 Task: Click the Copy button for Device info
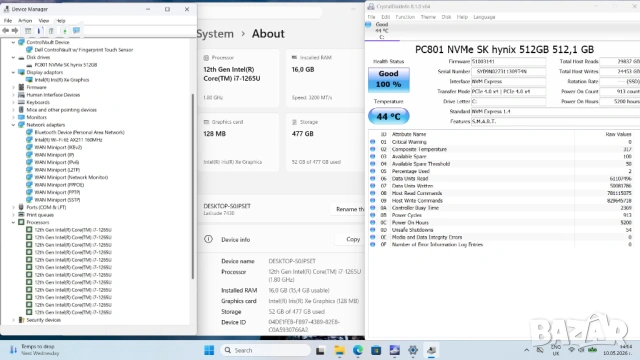point(350,239)
